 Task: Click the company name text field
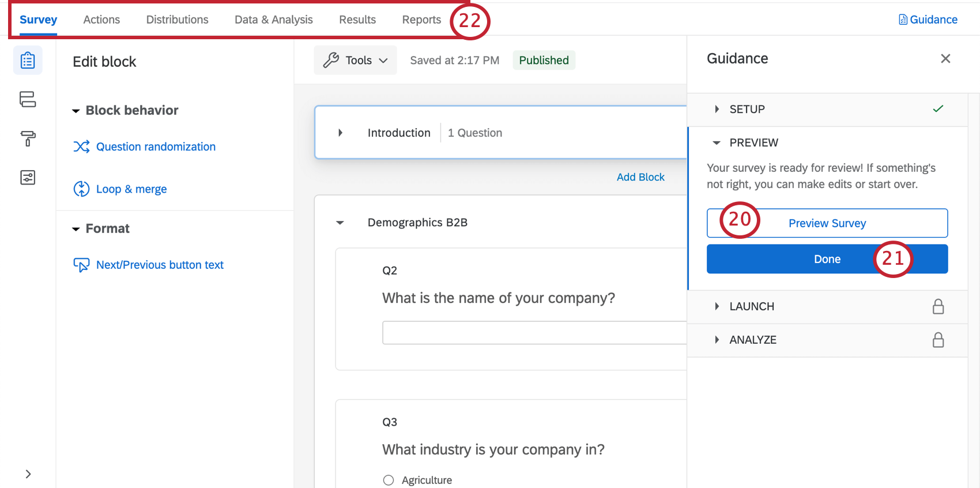pos(534,333)
